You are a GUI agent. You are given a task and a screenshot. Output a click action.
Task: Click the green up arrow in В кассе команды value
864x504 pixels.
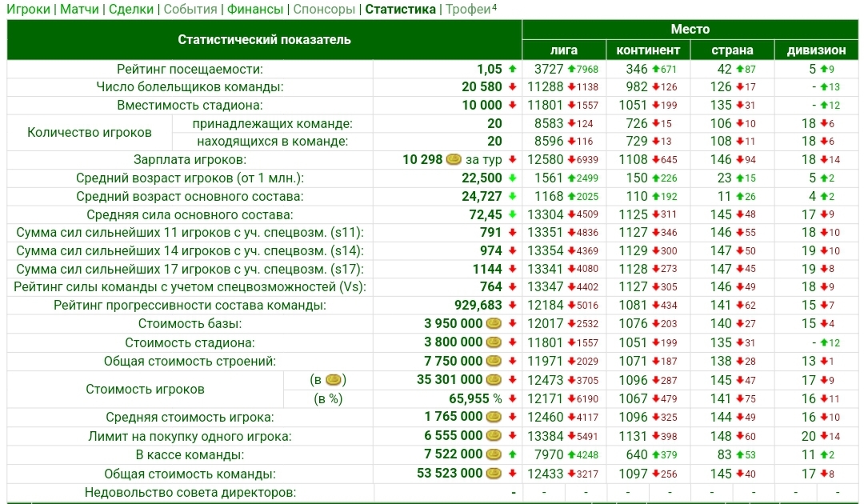point(513,454)
